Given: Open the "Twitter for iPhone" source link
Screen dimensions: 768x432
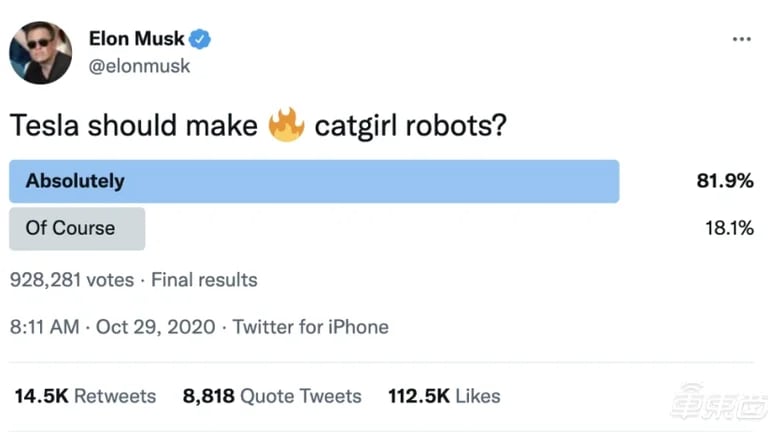Looking at the screenshot, I should click(311, 327).
